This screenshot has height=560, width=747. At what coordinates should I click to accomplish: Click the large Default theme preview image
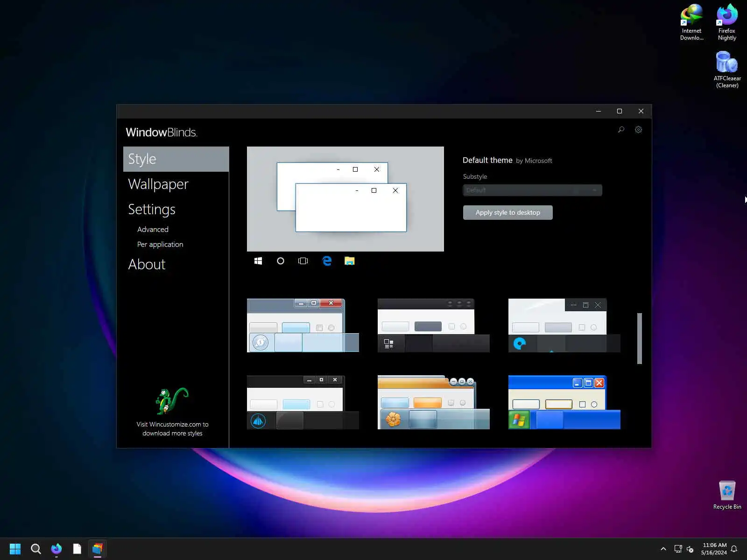[x=345, y=199]
